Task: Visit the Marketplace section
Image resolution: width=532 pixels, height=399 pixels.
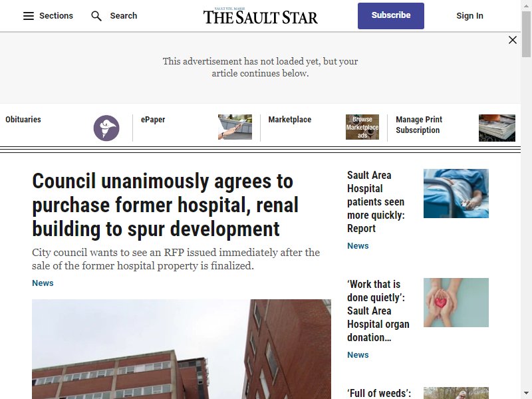Action: [x=290, y=120]
